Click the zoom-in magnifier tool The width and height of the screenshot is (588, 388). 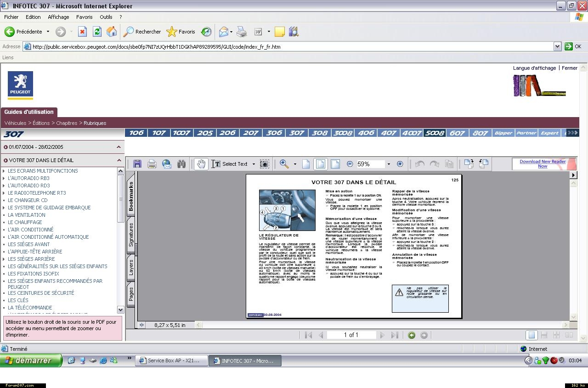point(284,164)
